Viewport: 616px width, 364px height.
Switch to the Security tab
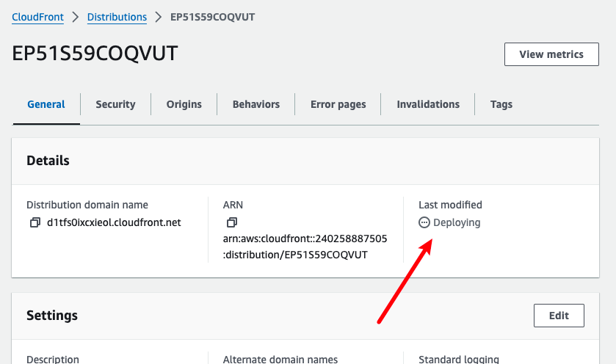coord(115,104)
